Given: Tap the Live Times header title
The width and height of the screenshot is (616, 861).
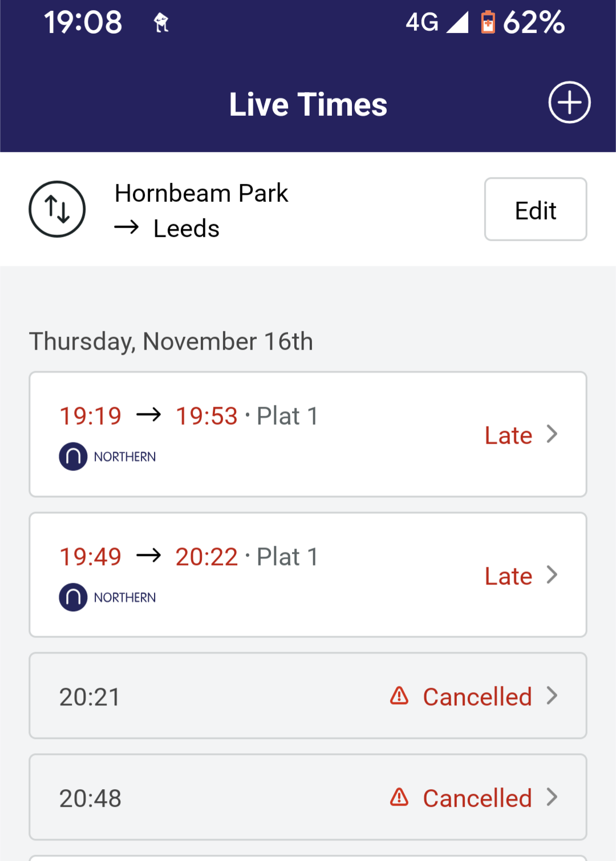Looking at the screenshot, I should 308,105.
